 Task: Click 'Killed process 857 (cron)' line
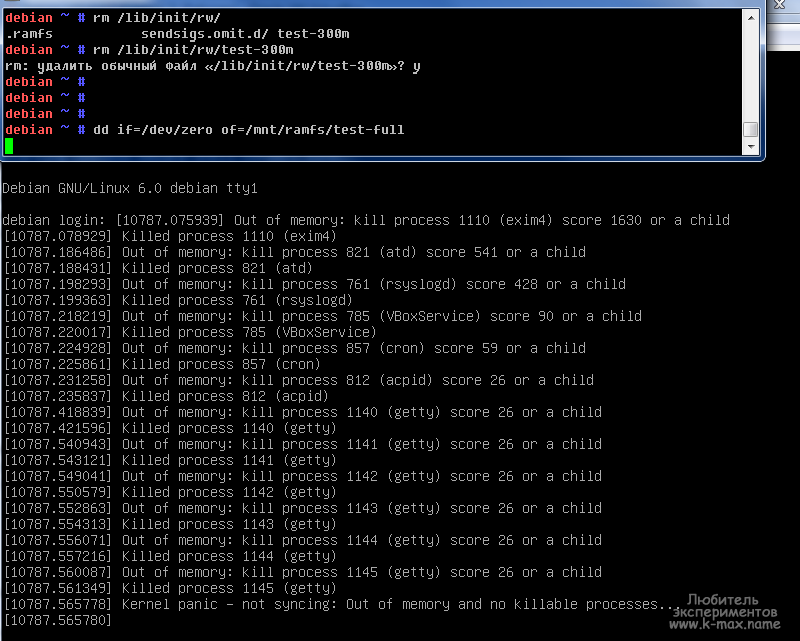click(162, 364)
